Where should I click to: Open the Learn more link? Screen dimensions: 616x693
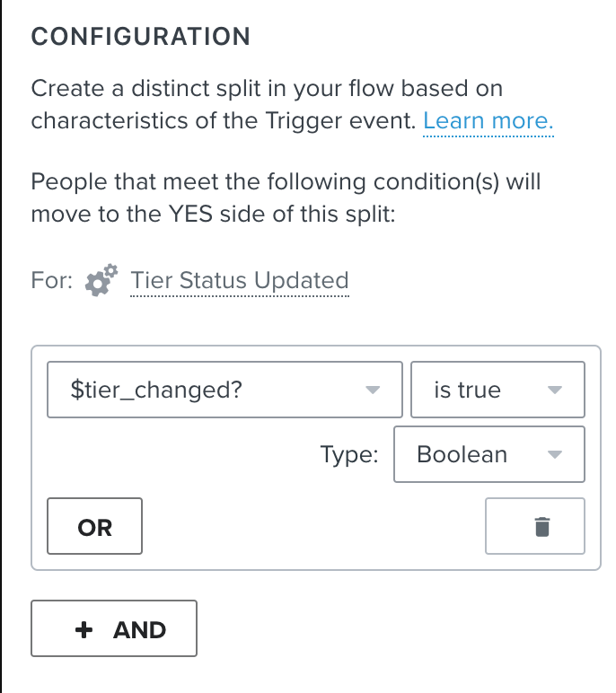pos(488,120)
